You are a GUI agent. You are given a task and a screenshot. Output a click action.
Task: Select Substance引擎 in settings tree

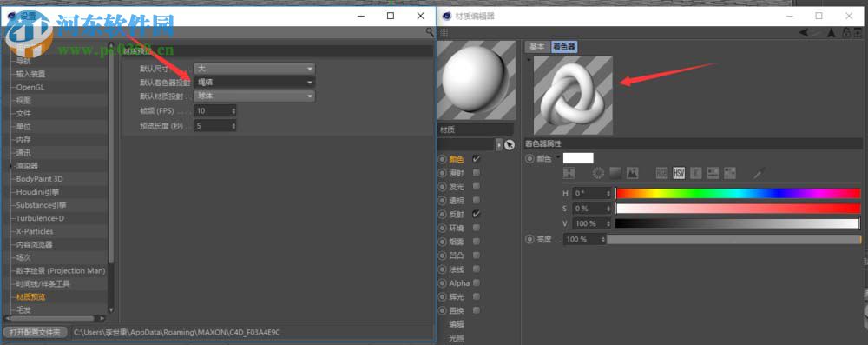pyautogui.click(x=41, y=205)
